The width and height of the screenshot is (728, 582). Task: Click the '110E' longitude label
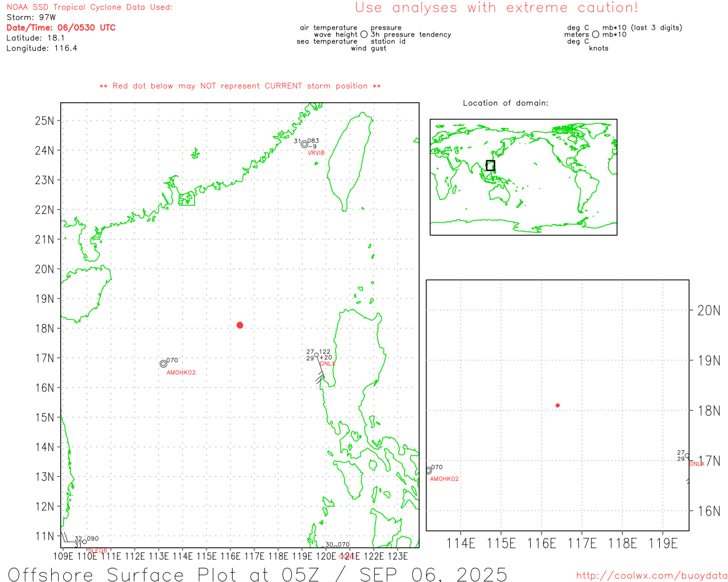point(87,556)
